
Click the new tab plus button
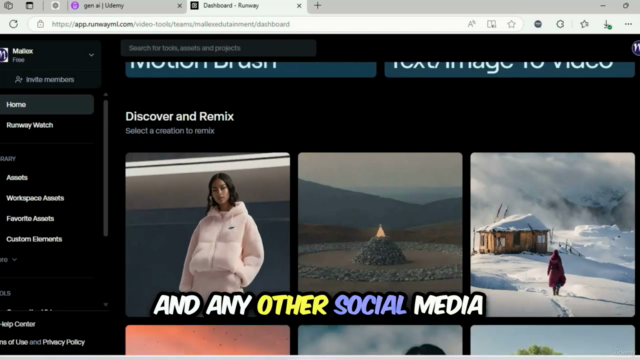point(318,6)
